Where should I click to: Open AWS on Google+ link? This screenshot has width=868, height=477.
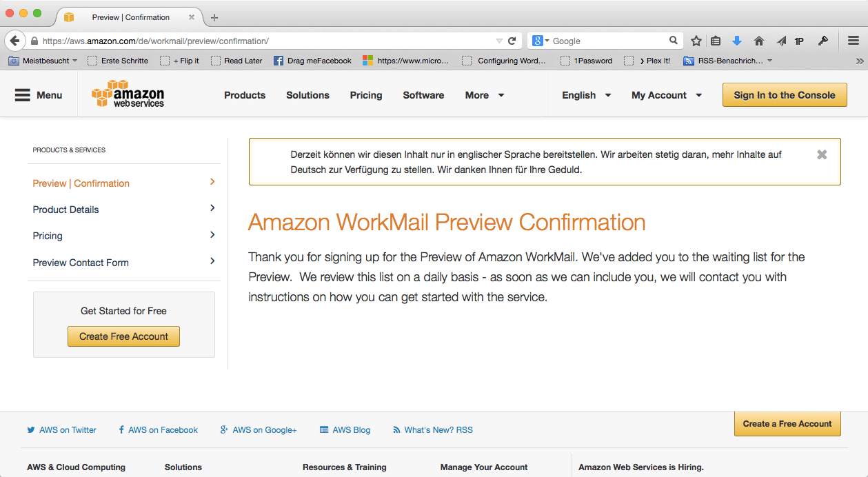259,429
